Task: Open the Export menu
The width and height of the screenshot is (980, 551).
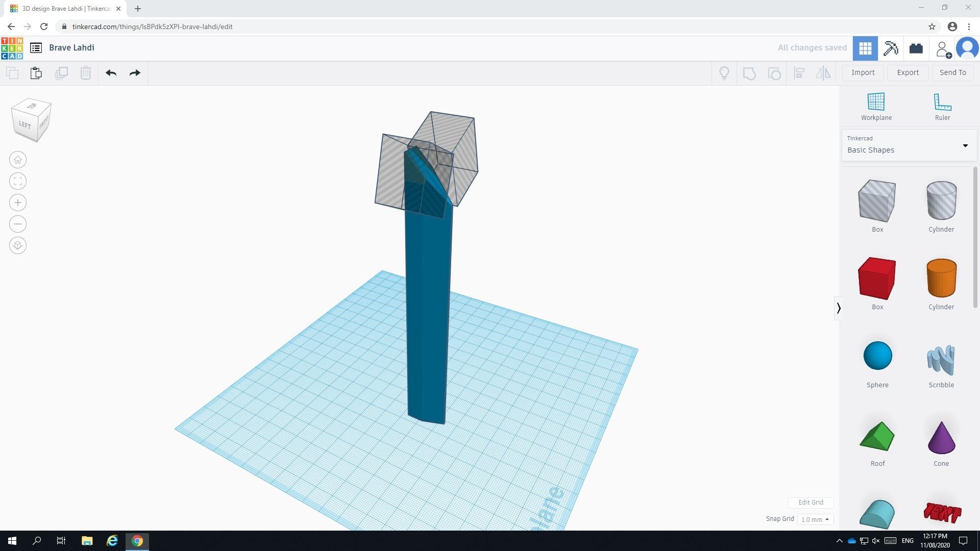Action: coord(908,72)
